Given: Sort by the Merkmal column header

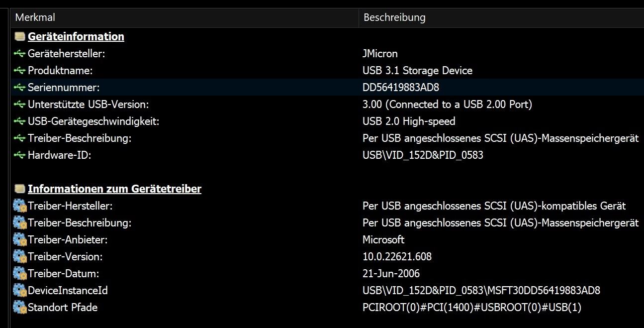Looking at the screenshot, I should [35, 17].
